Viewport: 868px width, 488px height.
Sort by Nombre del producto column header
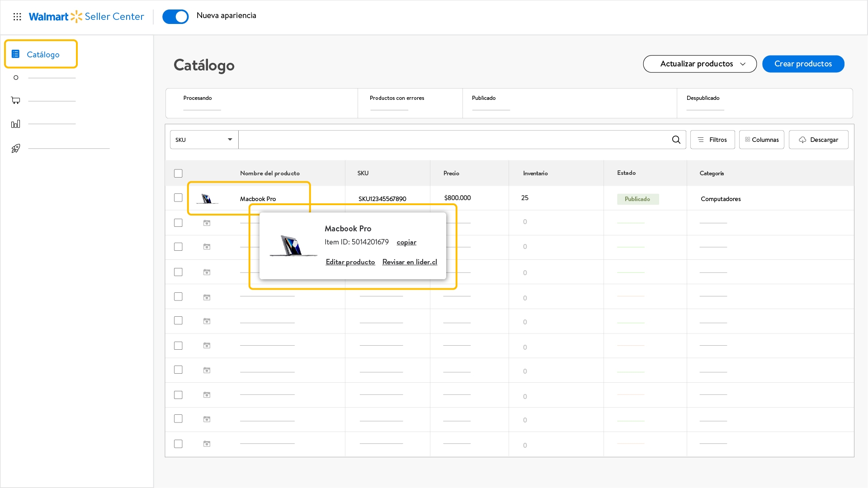point(270,173)
